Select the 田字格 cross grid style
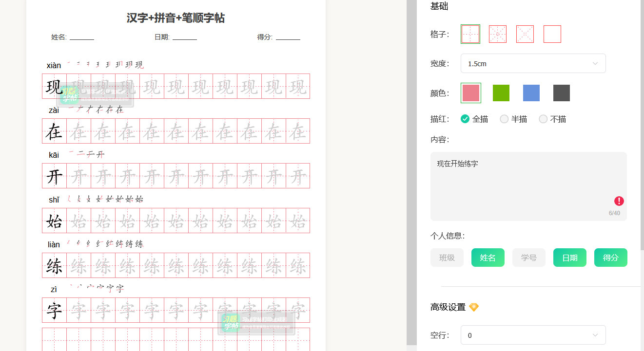 tap(470, 34)
